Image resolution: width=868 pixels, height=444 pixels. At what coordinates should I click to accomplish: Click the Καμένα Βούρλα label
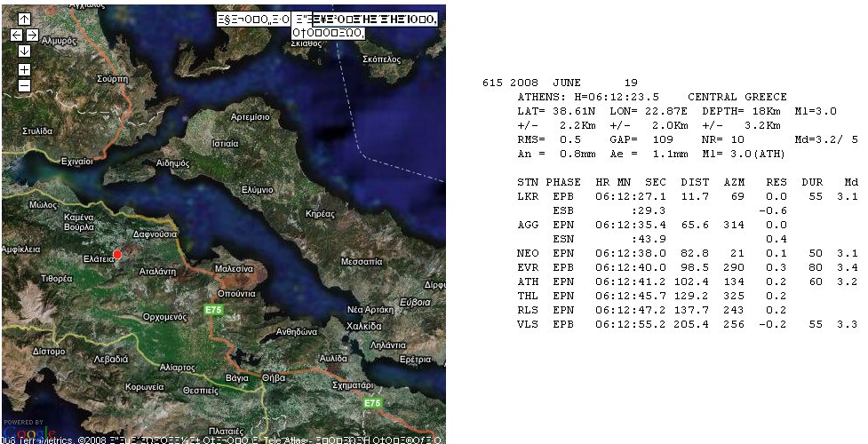pos(78,222)
